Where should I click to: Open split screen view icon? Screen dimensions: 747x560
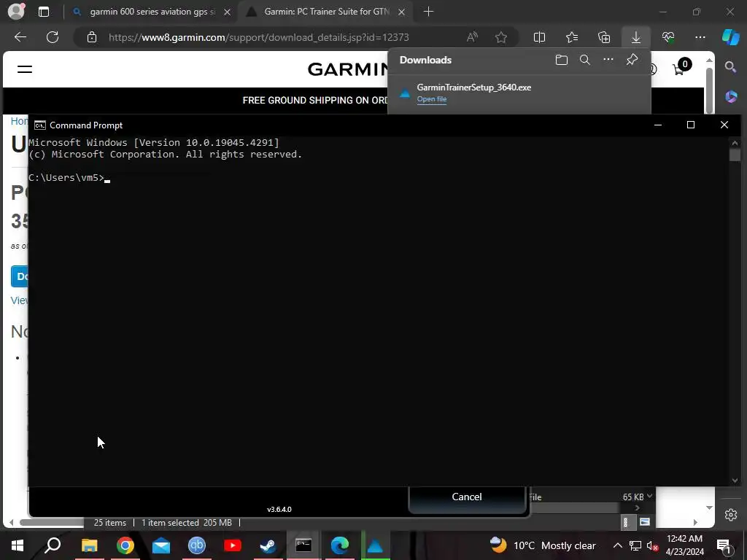(x=539, y=37)
